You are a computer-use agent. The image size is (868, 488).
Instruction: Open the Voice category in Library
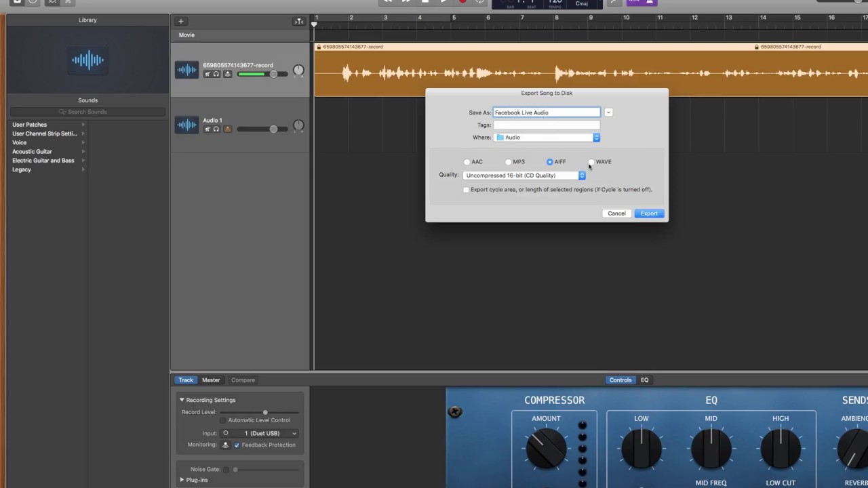pos(47,142)
